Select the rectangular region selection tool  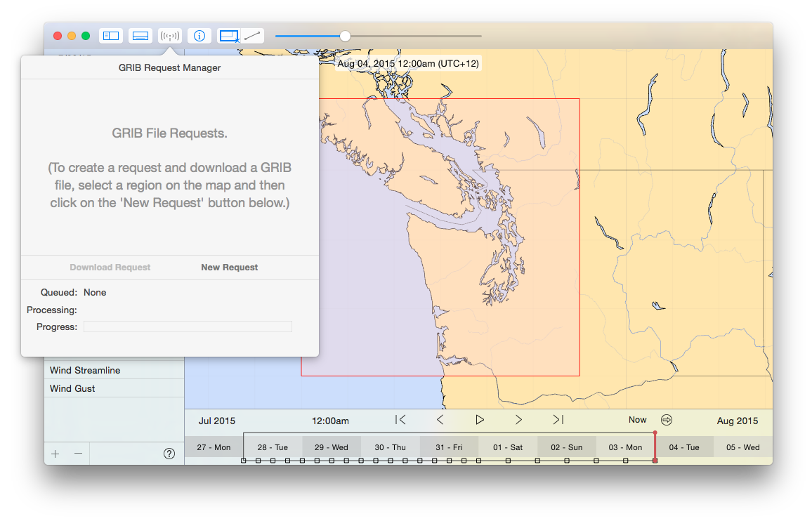229,36
